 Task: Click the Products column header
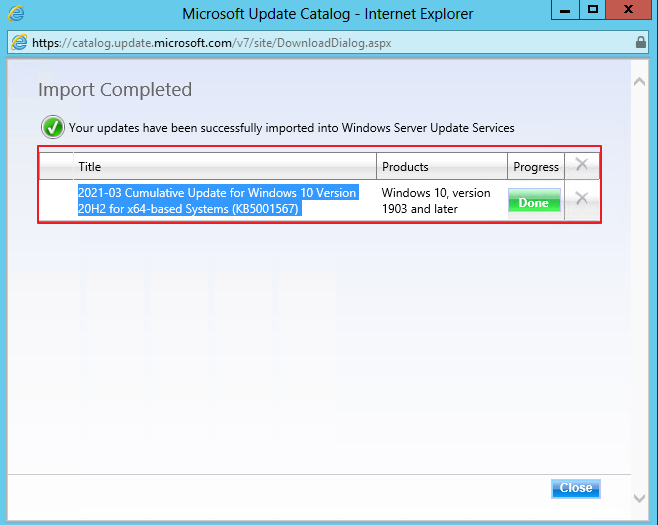(x=442, y=166)
